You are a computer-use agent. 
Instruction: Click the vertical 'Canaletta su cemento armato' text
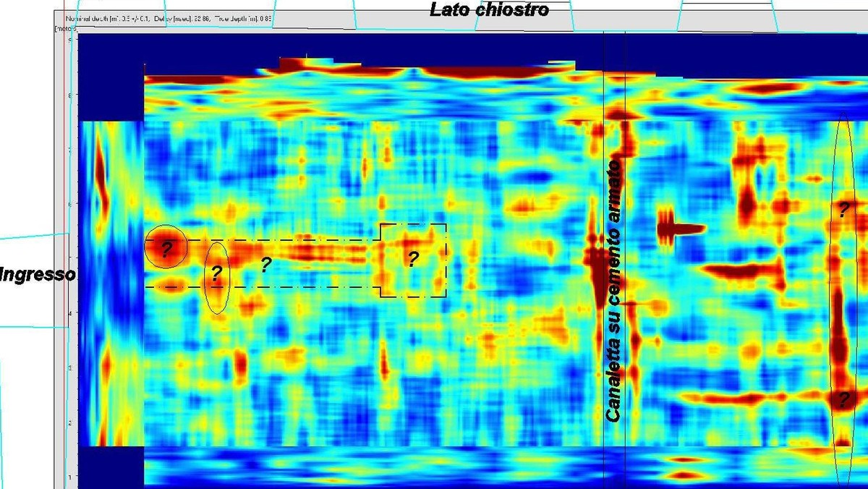pos(613,292)
